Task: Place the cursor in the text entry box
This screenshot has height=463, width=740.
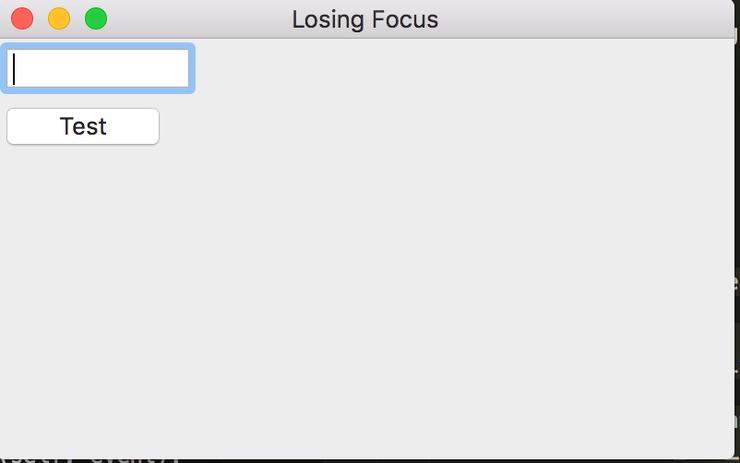Action: point(98,69)
